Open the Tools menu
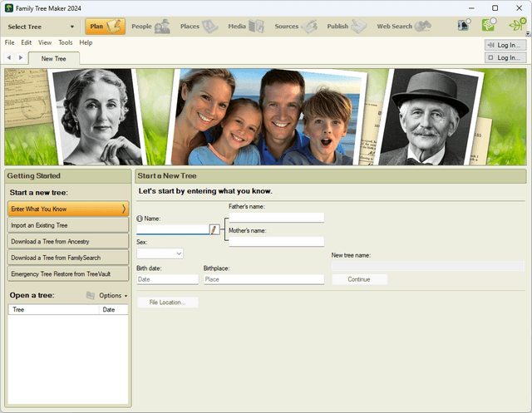 point(66,42)
